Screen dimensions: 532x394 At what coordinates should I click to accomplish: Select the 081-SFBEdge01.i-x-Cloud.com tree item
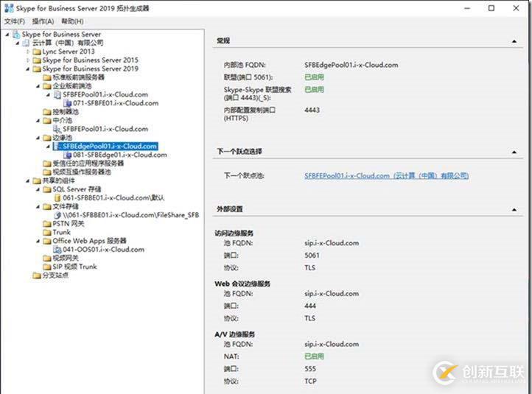click(120, 155)
